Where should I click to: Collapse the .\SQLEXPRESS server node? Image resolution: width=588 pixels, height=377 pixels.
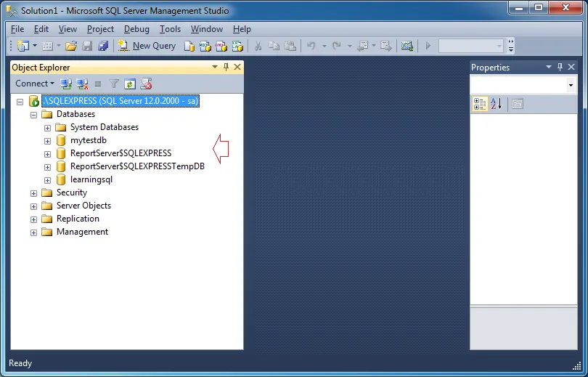pos(20,102)
